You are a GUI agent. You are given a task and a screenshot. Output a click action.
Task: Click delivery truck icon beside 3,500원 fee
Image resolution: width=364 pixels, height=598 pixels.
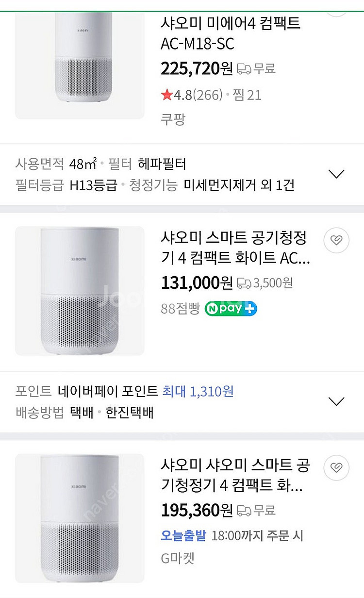pyautogui.click(x=244, y=283)
